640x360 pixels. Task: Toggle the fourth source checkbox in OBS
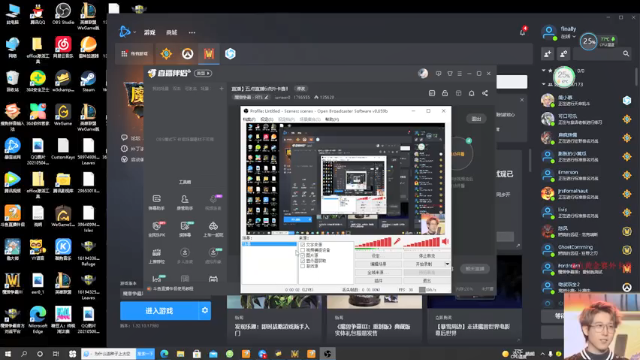pos(302,260)
